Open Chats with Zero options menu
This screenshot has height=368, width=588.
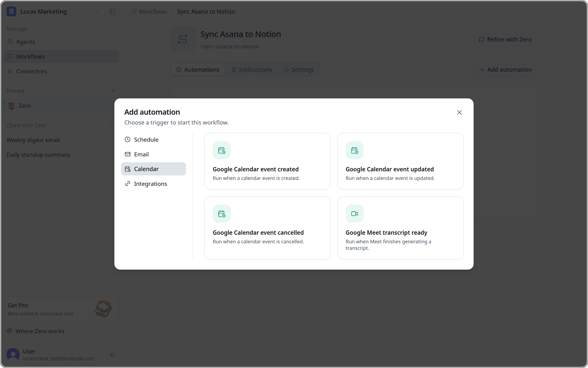[x=112, y=125]
